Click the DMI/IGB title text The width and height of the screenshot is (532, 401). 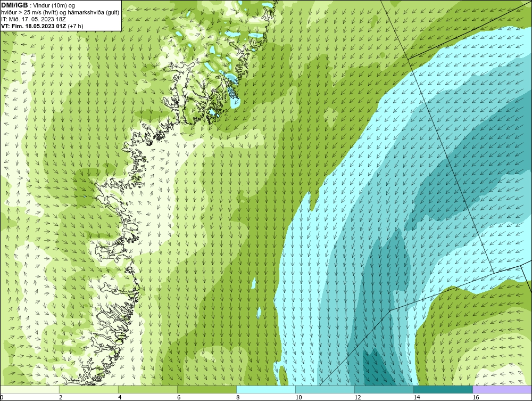(x=14, y=5)
